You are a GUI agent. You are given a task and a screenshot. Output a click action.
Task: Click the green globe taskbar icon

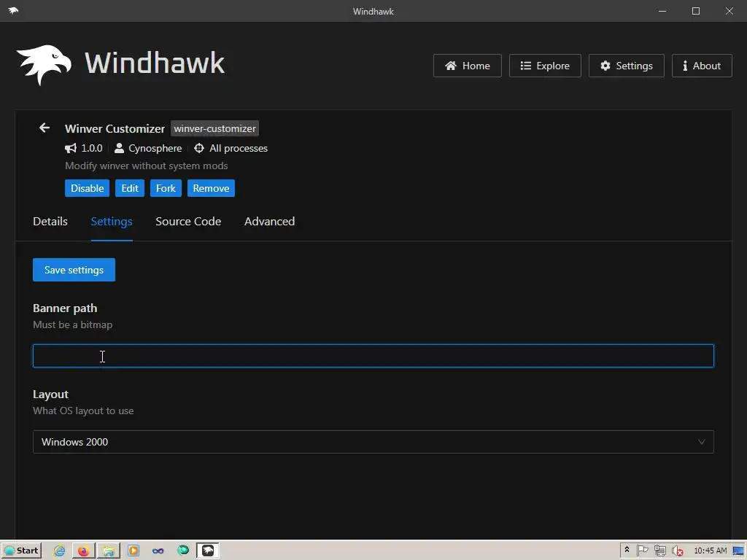pos(183,551)
